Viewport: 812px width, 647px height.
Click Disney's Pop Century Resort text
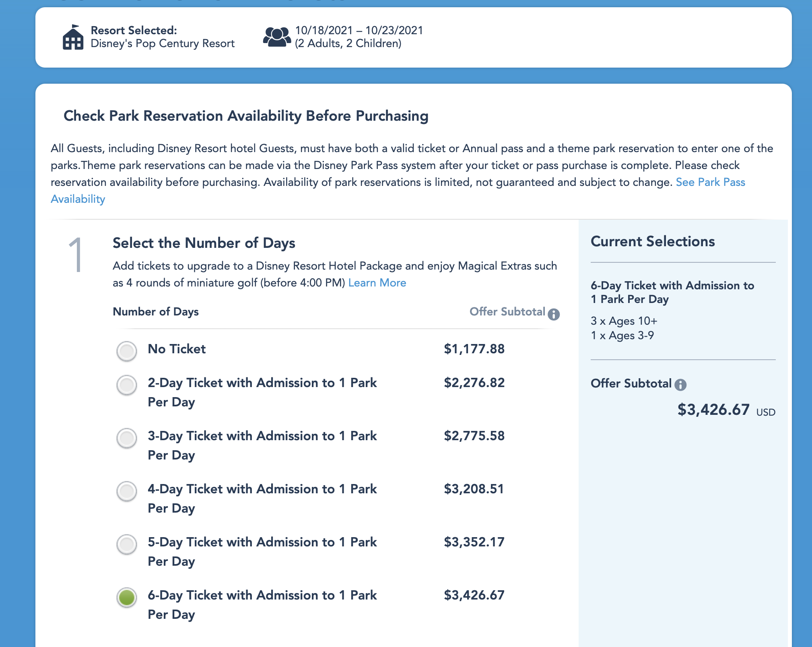coord(163,43)
